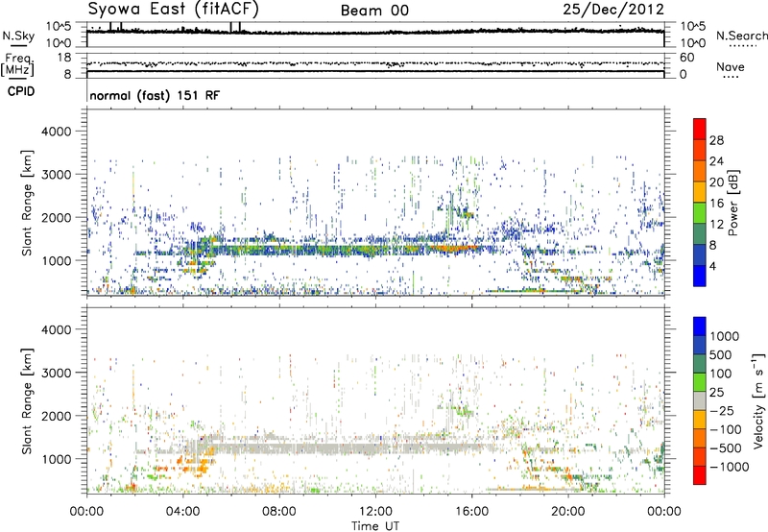The height and width of the screenshot is (532, 768).
Task: Select the 'CPID' row label
Action: tap(21, 91)
